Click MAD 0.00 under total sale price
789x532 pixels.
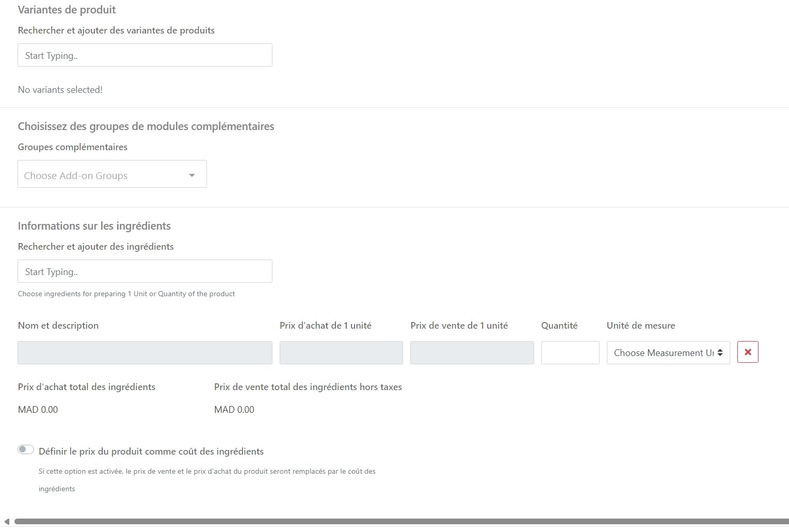point(234,410)
